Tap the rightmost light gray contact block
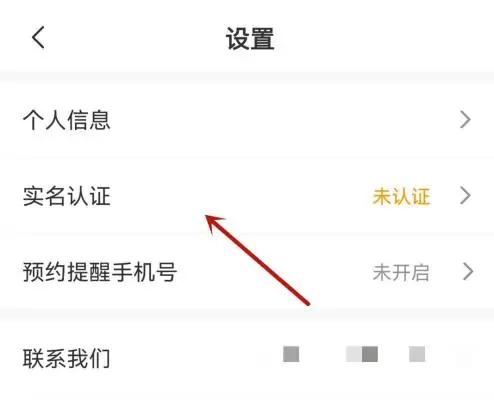The image size is (494, 415). (x=417, y=354)
